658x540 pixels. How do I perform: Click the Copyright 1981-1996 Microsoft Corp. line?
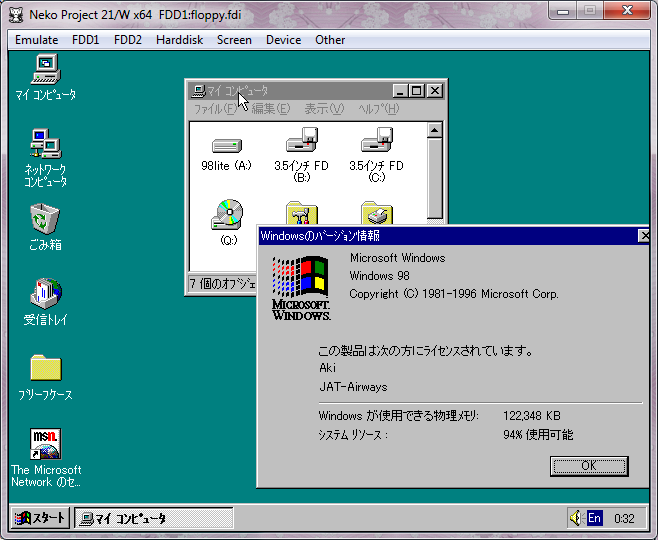pyautogui.click(x=454, y=294)
